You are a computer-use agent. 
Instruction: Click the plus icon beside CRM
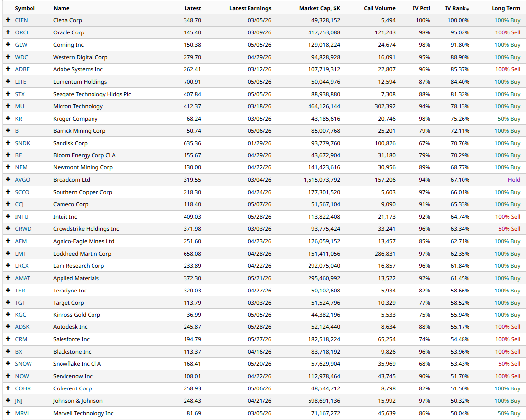[x=8, y=339]
